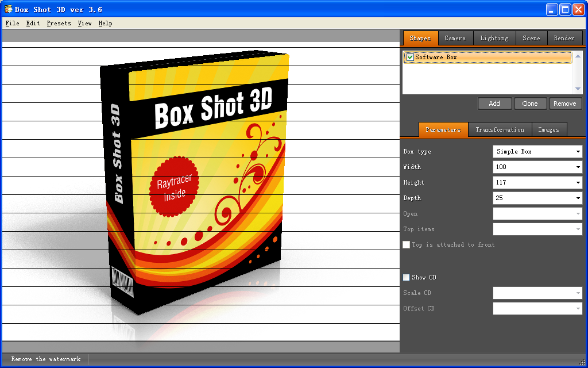Switch to the Scene tab
The height and width of the screenshot is (368, 588).
click(x=531, y=39)
